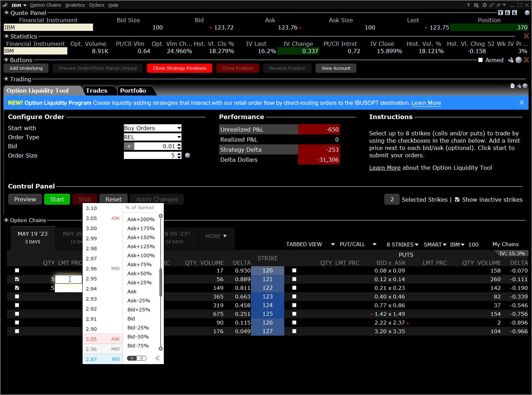This screenshot has width=532, height=395.
Task: Toggle the Armed checkbox
Action: 480,60
